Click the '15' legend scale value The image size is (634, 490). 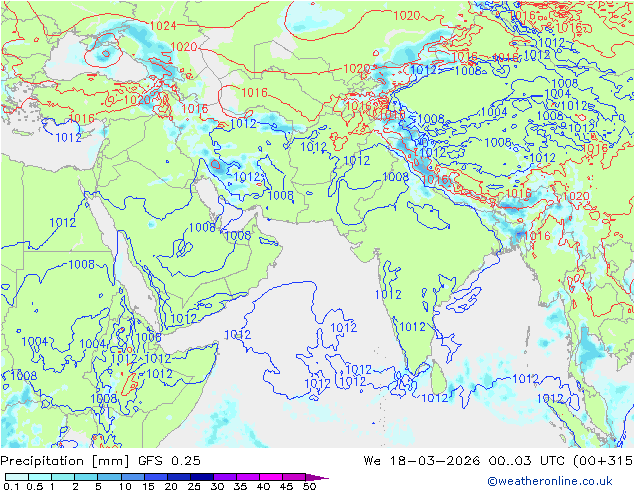pyautogui.click(x=148, y=486)
